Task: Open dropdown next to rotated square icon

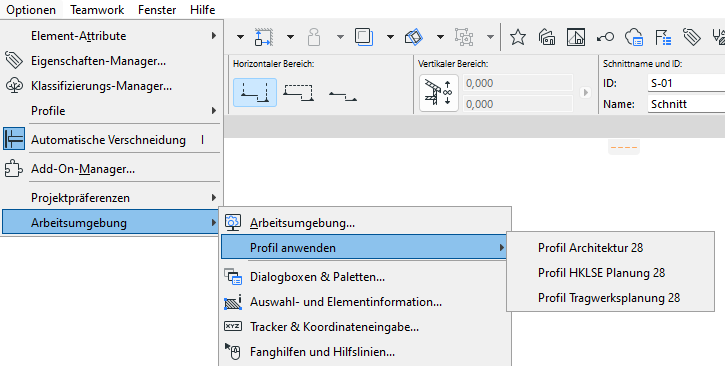Action: point(440,37)
